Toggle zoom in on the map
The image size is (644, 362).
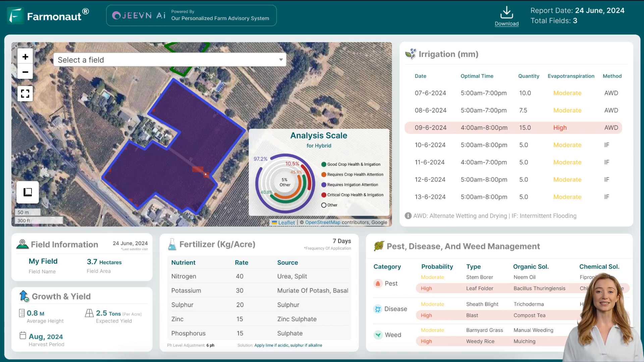point(25,57)
